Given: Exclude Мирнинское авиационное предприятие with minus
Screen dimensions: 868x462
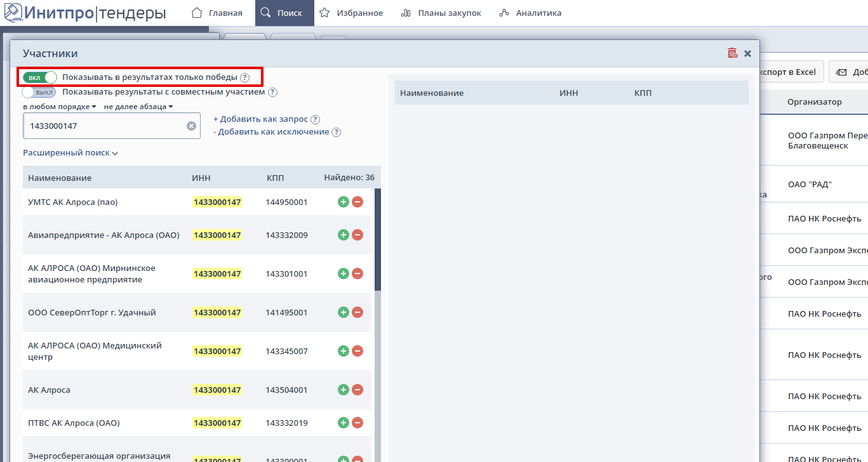Looking at the screenshot, I should [357, 274].
